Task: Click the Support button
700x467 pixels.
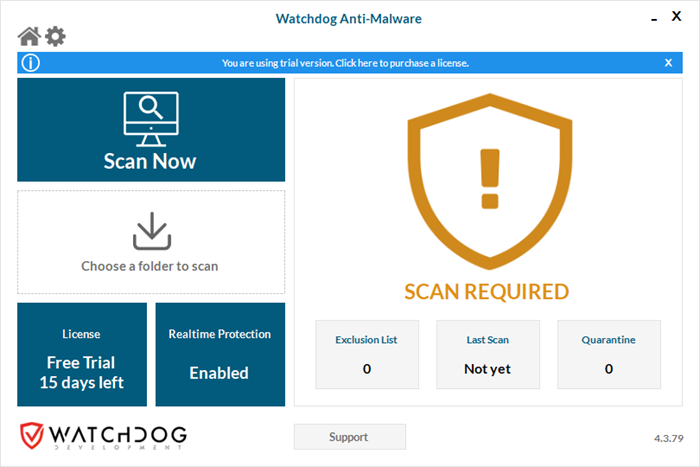Action: pos(350,437)
